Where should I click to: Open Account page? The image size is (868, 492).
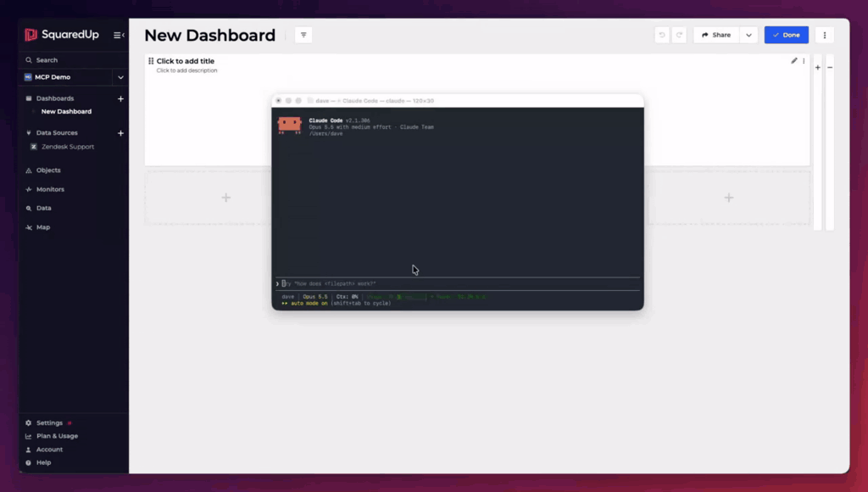49,450
